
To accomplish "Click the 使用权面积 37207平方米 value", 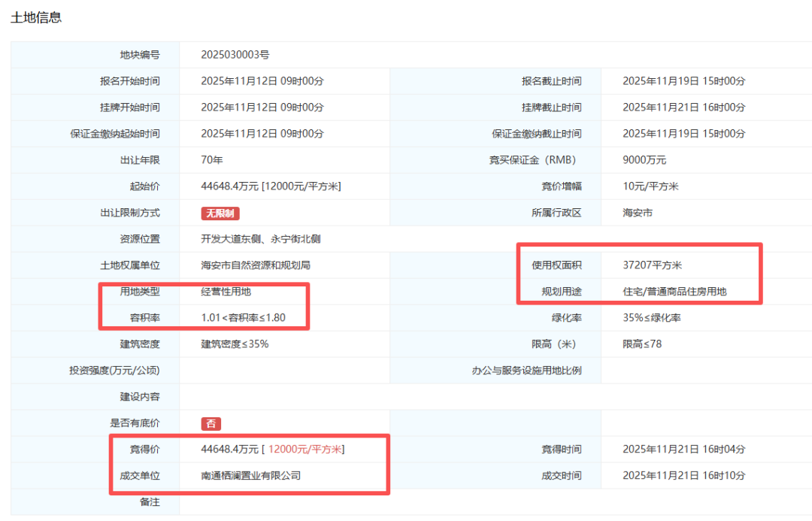I will pyautogui.click(x=655, y=265).
